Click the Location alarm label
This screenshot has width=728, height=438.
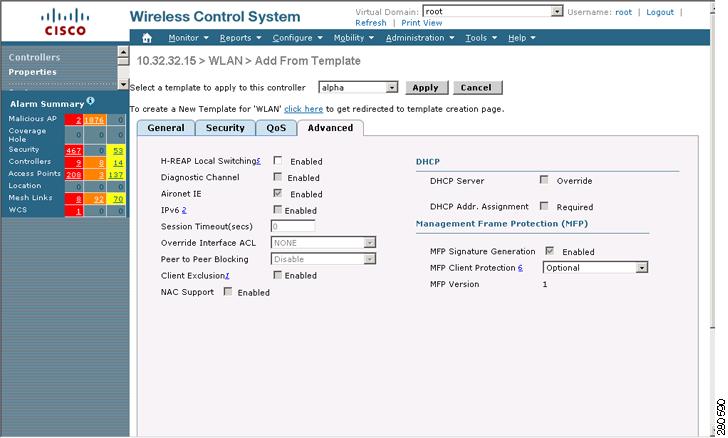[x=25, y=185]
